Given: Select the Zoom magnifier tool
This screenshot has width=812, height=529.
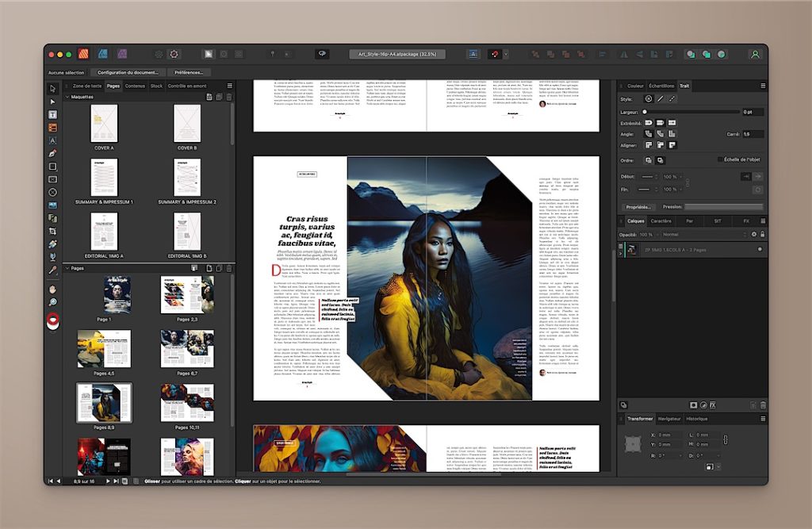Looking at the screenshot, I should tap(53, 302).
